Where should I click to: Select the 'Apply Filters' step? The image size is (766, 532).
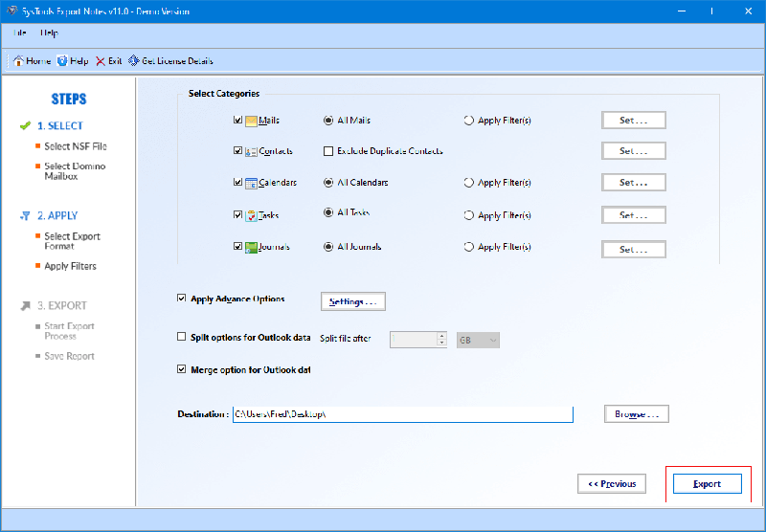coord(70,267)
